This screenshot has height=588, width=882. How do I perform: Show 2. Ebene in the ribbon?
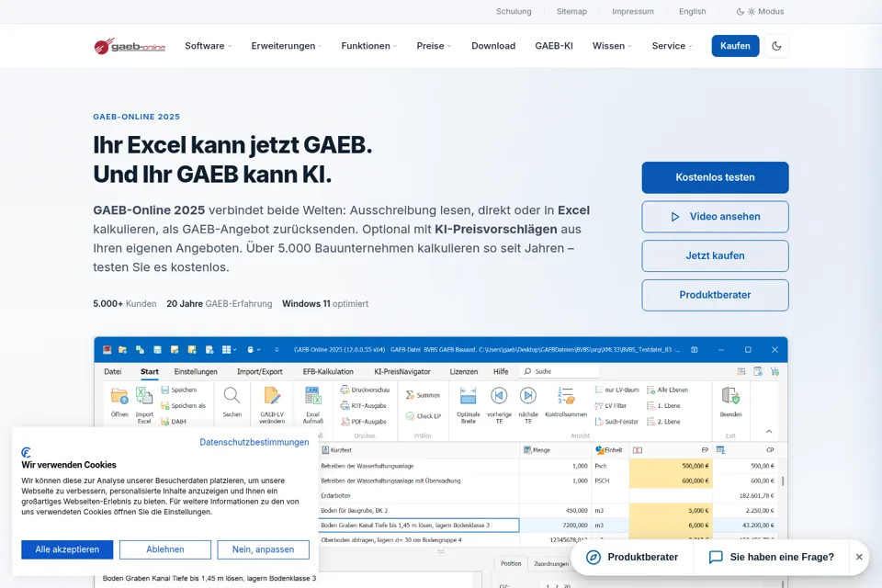663,422
